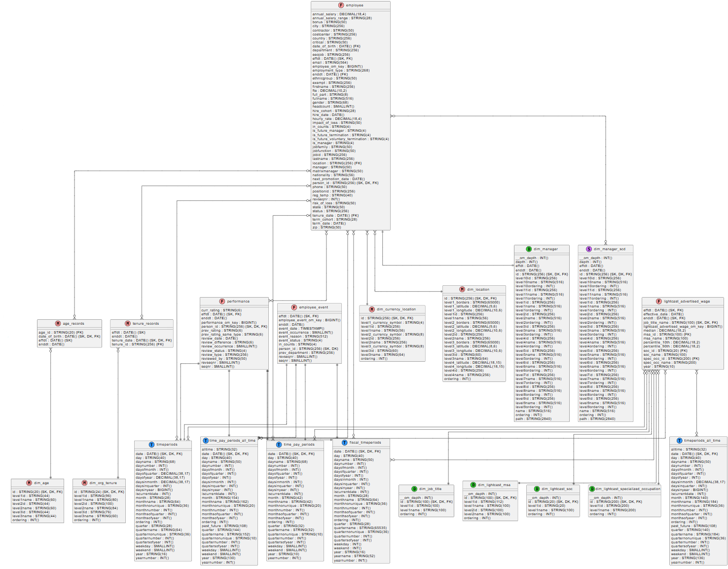Click annual_salary field in employee table
The height and width of the screenshot is (569, 728).
pos(324,14)
